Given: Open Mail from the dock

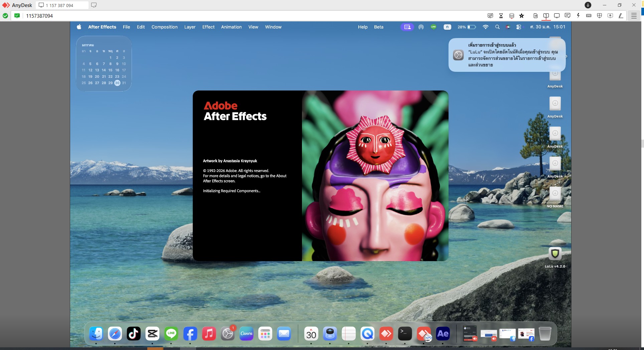Looking at the screenshot, I should click(284, 334).
